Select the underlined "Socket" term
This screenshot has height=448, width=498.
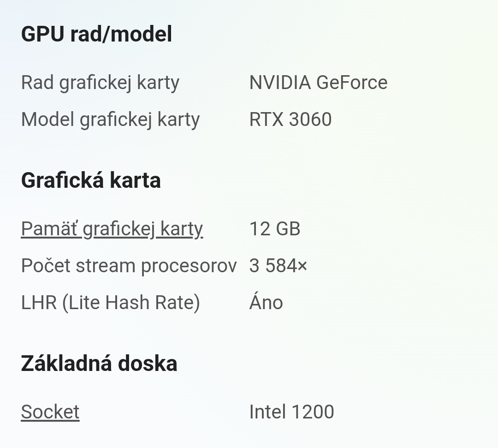(50, 411)
